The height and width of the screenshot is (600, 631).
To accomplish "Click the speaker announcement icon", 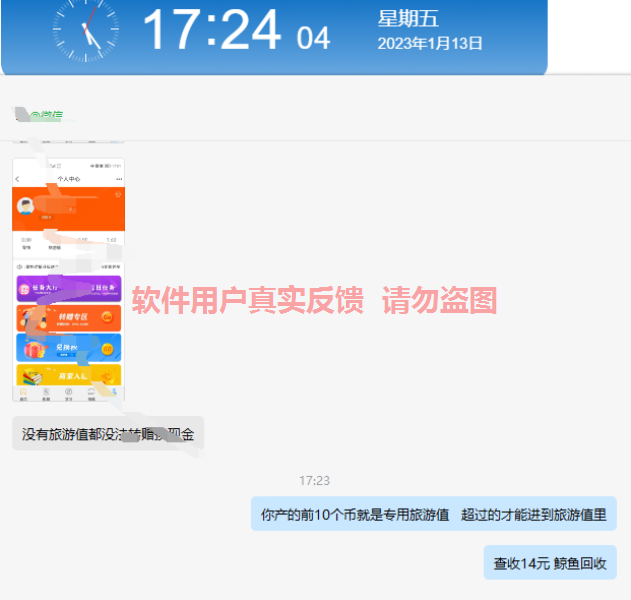I will click(x=20, y=267).
